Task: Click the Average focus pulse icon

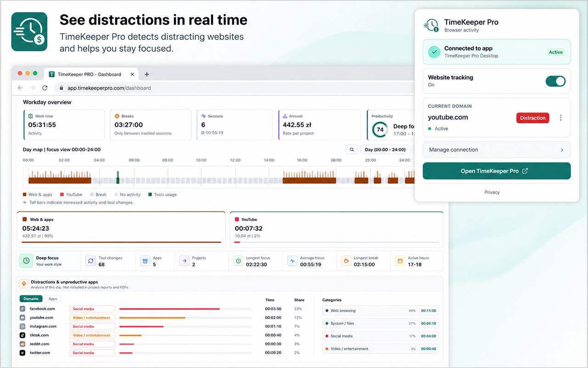Action: coord(292,261)
